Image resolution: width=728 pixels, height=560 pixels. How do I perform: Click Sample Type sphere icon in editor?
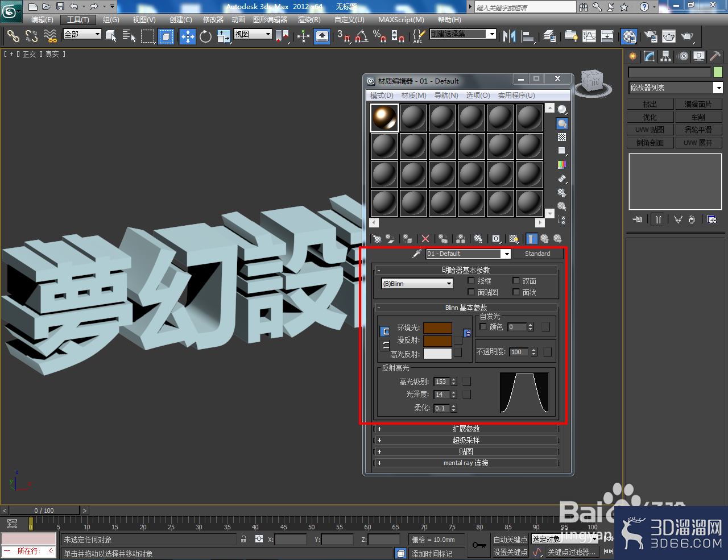click(562, 110)
